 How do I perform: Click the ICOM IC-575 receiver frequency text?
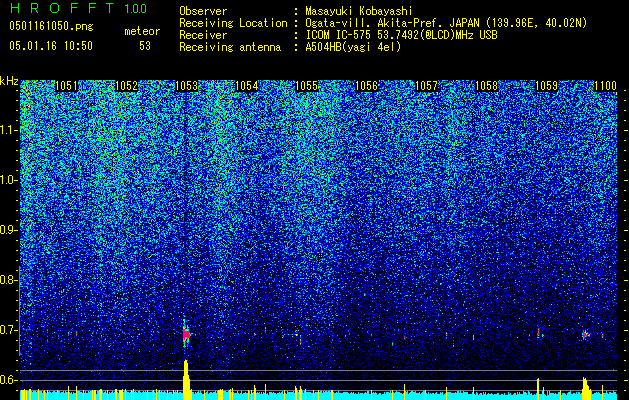401,35
